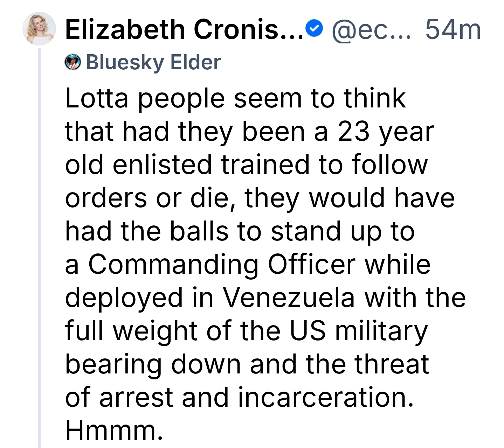Click the truncated @ec... handle

372,29
